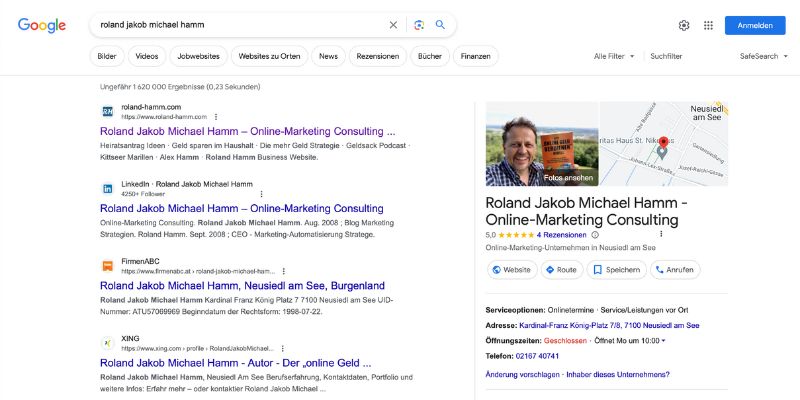
Task: Sign in with Anmelden button
Action: tap(755, 26)
